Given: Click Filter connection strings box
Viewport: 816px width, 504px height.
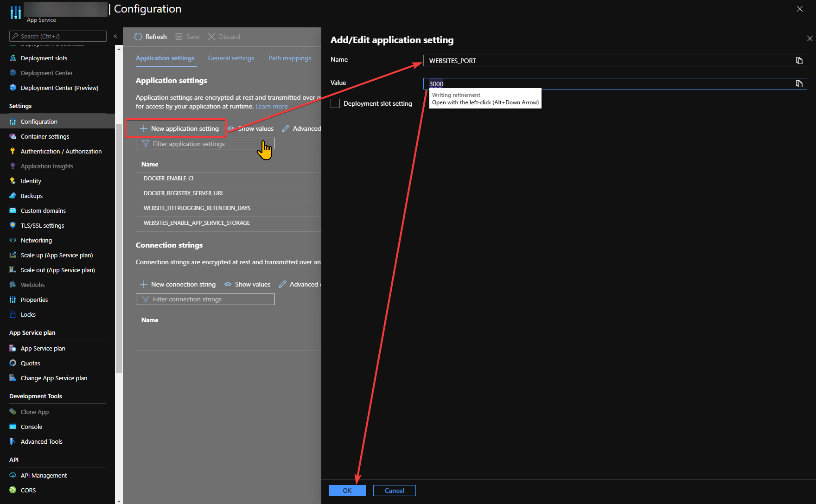Looking at the screenshot, I should pyautogui.click(x=205, y=299).
